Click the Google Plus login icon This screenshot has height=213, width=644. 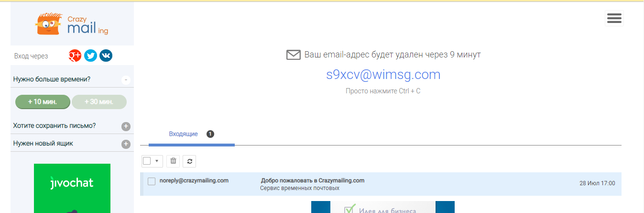75,56
